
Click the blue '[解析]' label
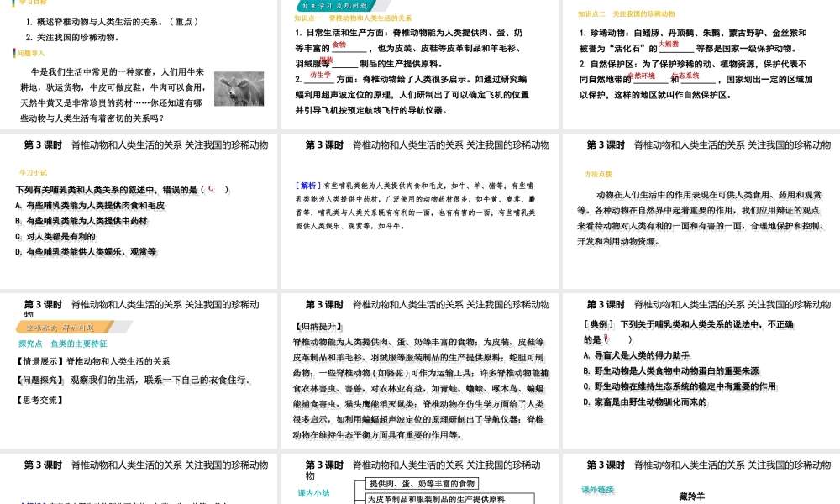pyautogui.click(x=308, y=186)
